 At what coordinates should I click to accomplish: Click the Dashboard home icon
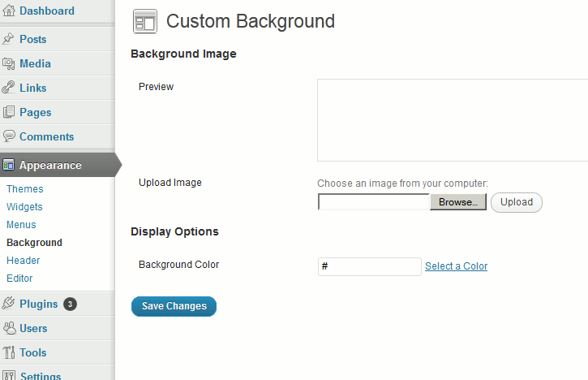[9, 11]
